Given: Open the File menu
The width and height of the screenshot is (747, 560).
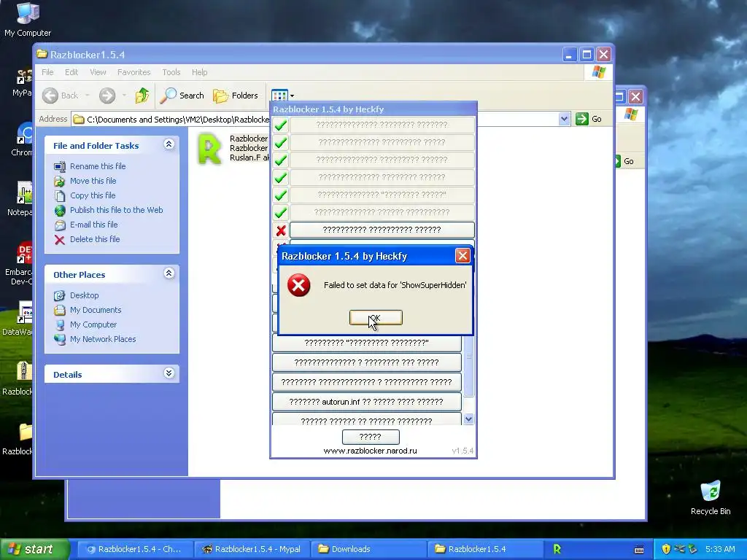Looking at the screenshot, I should coord(47,72).
